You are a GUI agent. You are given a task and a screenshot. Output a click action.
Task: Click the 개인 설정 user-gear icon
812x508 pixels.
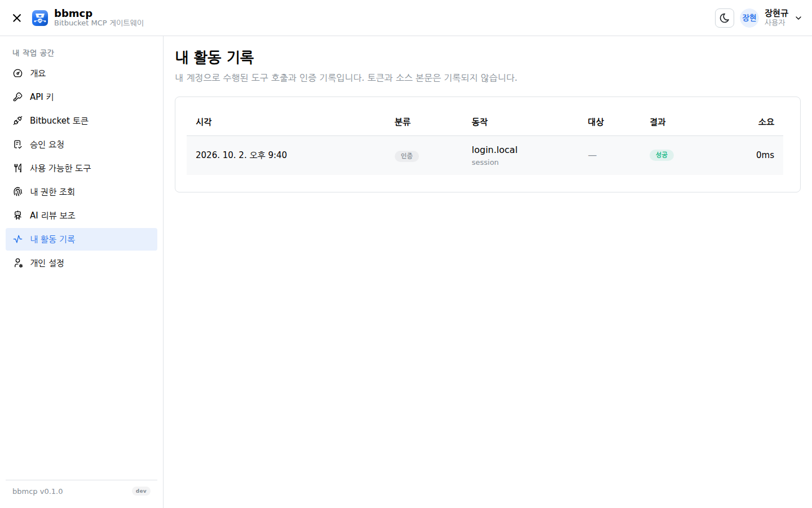(x=18, y=263)
